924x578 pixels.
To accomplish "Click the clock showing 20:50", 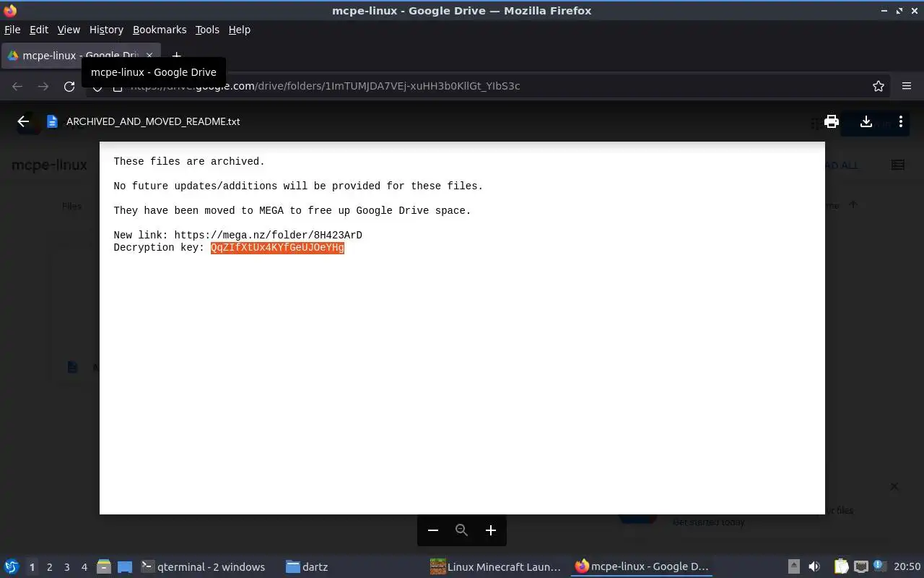I will pos(907,567).
